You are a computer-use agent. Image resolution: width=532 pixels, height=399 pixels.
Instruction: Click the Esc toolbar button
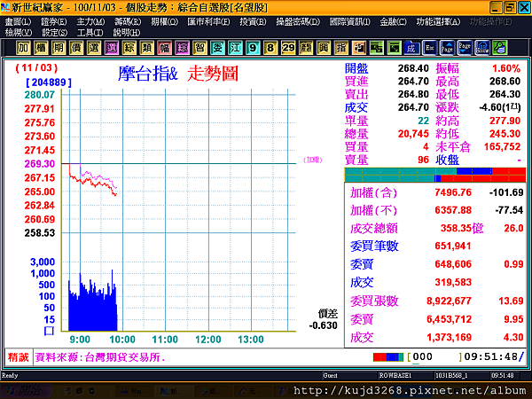tap(429, 48)
